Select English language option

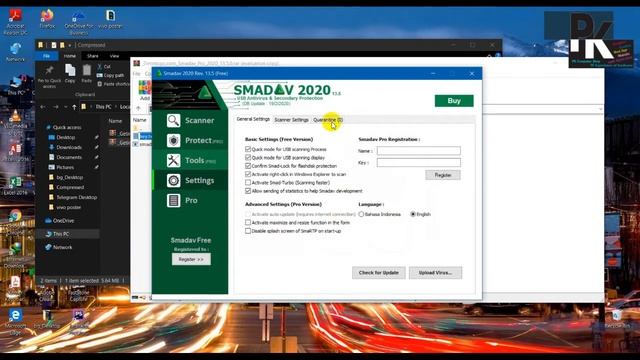[x=413, y=214]
